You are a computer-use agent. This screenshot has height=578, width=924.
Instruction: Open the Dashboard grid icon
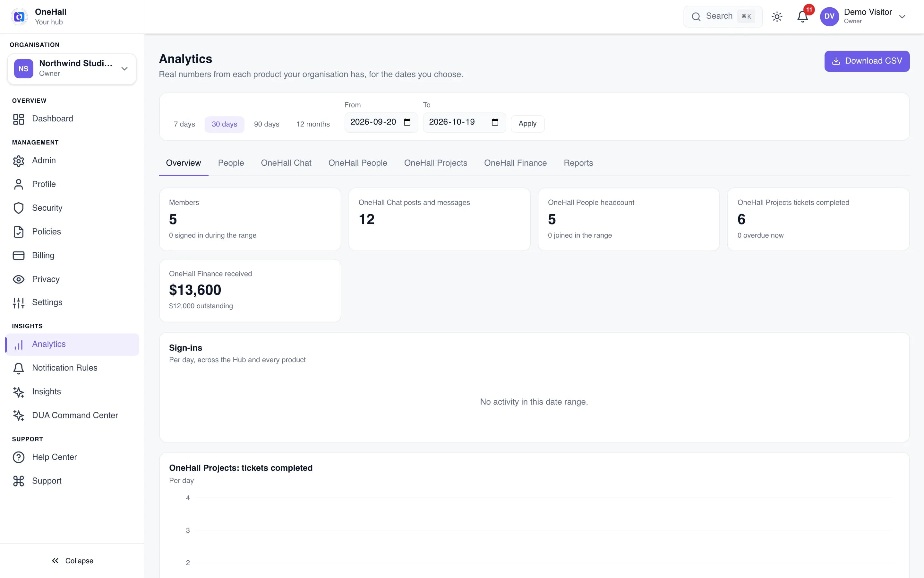tap(18, 119)
